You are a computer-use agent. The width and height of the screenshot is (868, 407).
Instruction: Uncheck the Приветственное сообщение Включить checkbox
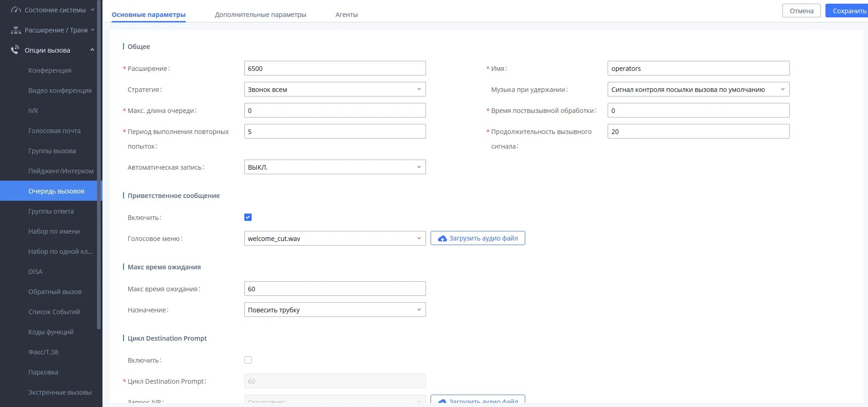[x=248, y=217]
